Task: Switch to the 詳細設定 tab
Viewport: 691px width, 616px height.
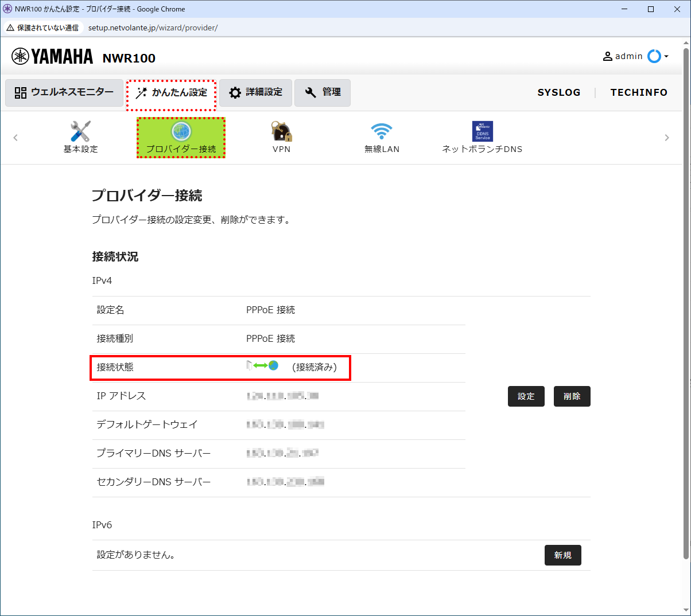Action: point(255,92)
